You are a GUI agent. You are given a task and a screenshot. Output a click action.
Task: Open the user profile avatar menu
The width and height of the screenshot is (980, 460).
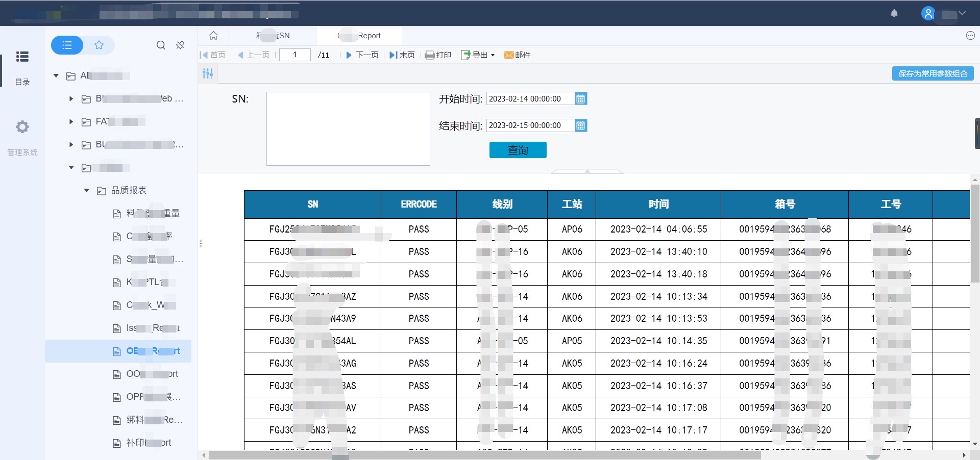click(x=928, y=13)
